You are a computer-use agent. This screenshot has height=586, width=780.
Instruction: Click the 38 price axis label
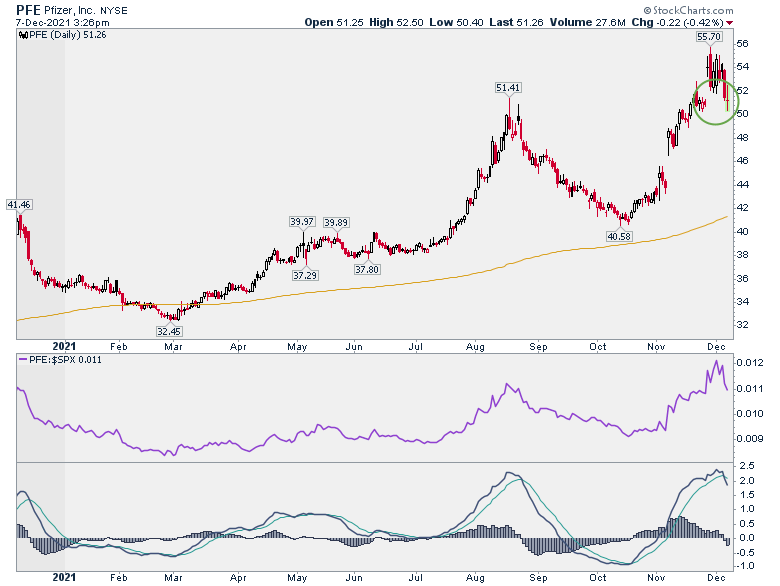(x=743, y=255)
